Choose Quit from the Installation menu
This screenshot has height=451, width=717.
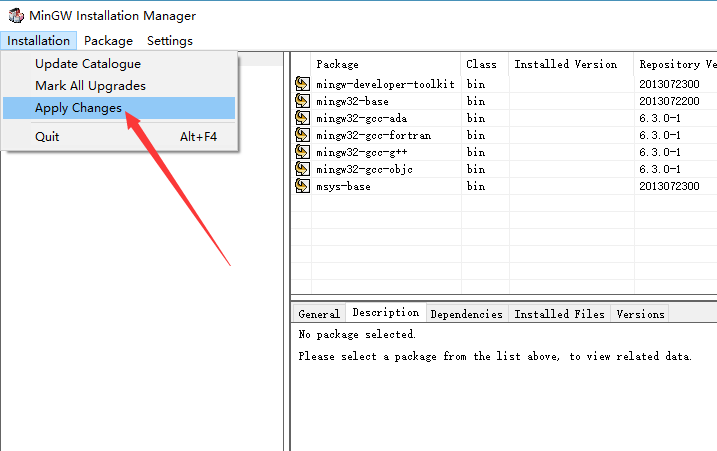click(x=119, y=137)
